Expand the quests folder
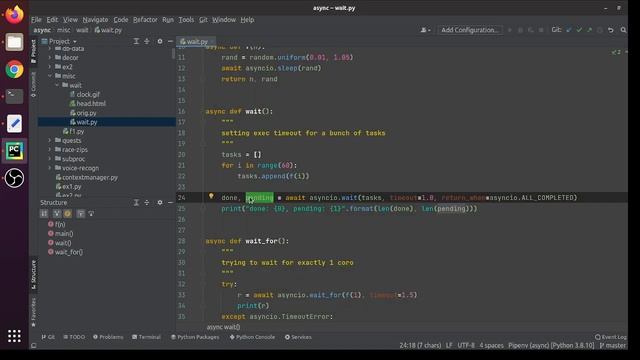This screenshot has height=360, width=640. pos(50,140)
